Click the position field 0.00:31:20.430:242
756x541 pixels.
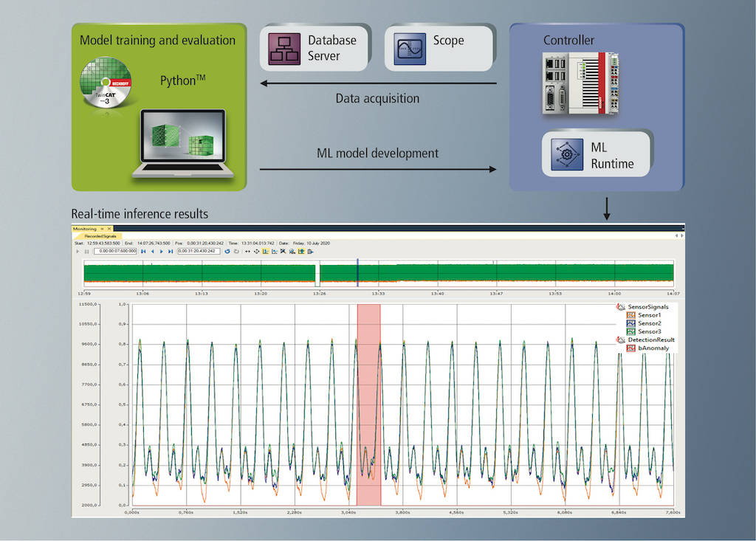[199, 251]
